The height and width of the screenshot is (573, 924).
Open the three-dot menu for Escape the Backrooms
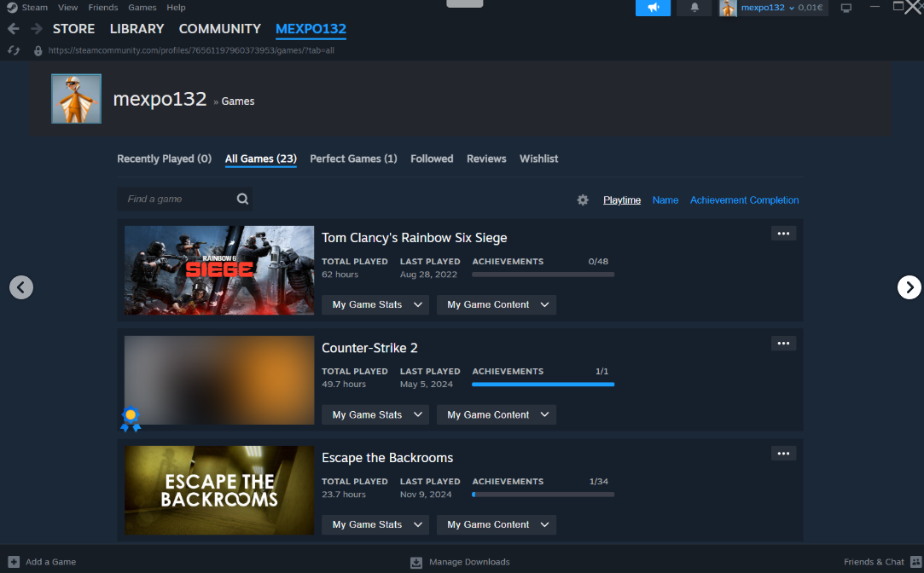(x=783, y=454)
